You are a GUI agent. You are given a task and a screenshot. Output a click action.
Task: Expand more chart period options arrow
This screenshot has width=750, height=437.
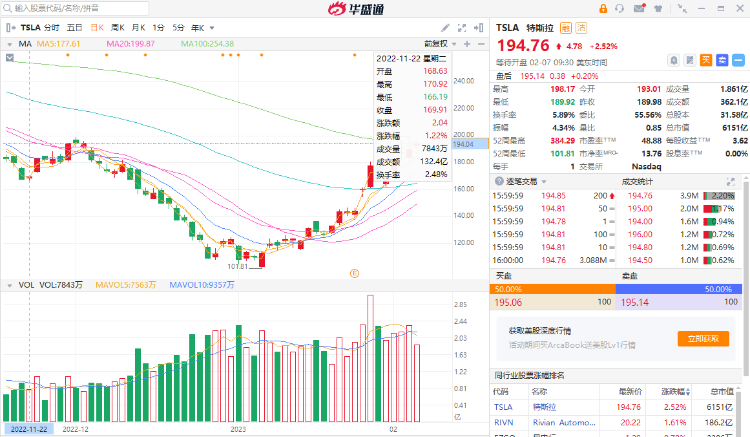[x=212, y=28]
